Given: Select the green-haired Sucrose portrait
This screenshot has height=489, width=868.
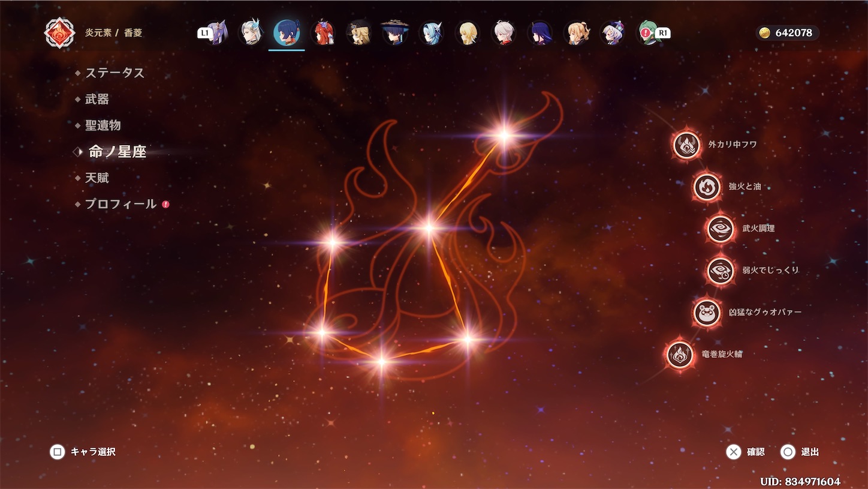Looking at the screenshot, I should 648,32.
